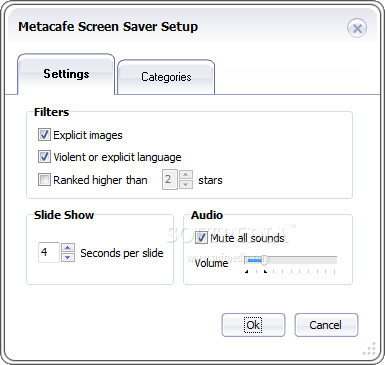Confirm settings with the Ok button

click(253, 325)
